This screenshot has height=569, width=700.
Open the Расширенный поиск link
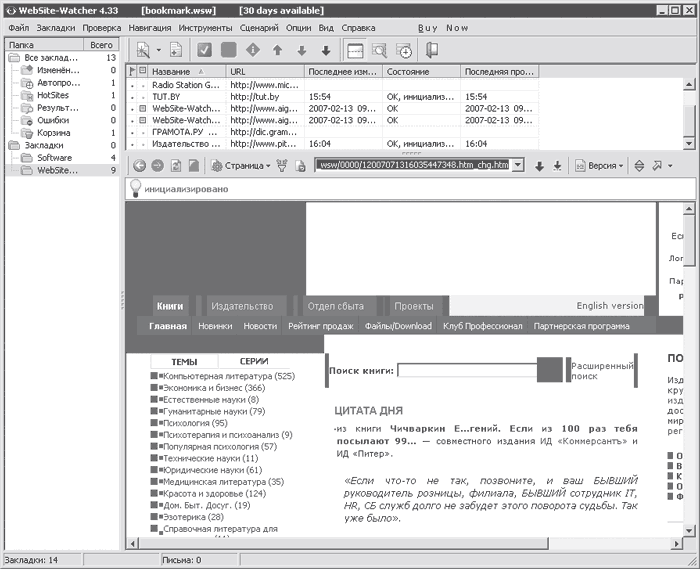tap(602, 371)
